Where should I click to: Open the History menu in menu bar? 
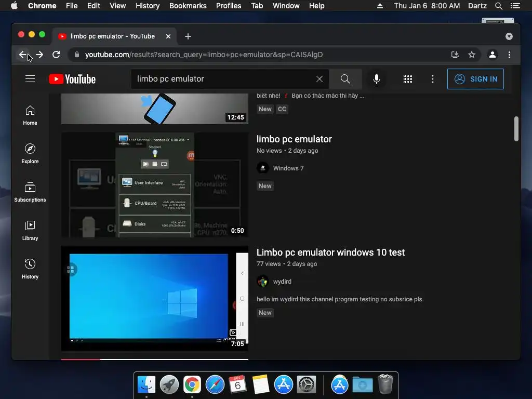(148, 6)
